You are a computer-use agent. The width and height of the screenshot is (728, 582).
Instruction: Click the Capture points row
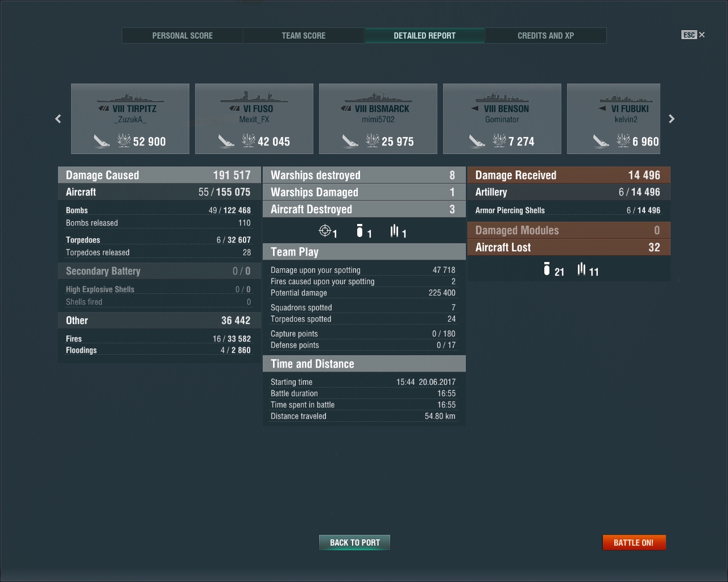[x=363, y=334]
